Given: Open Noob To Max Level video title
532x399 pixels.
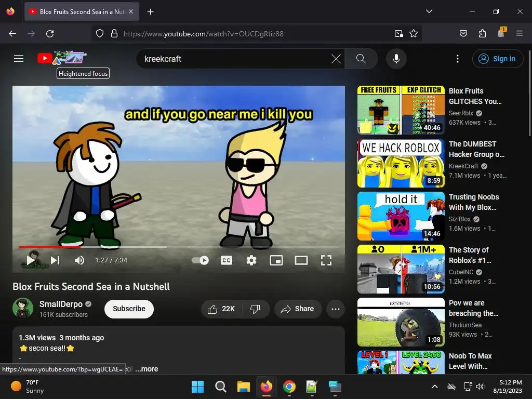Looking at the screenshot, I should (470, 361).
